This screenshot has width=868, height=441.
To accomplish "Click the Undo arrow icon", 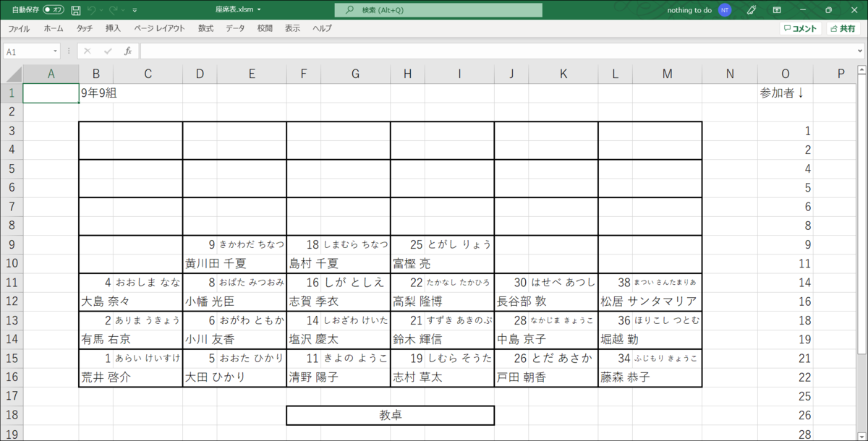I will pos(91,10).
